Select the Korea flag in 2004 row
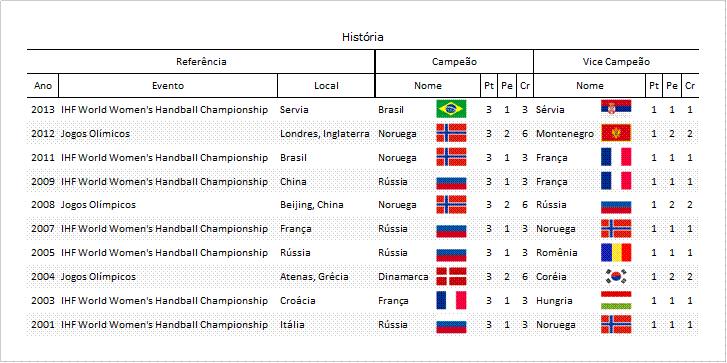This screenshot has width=727, height=363. pyautogui.click(x=616, y=276)
